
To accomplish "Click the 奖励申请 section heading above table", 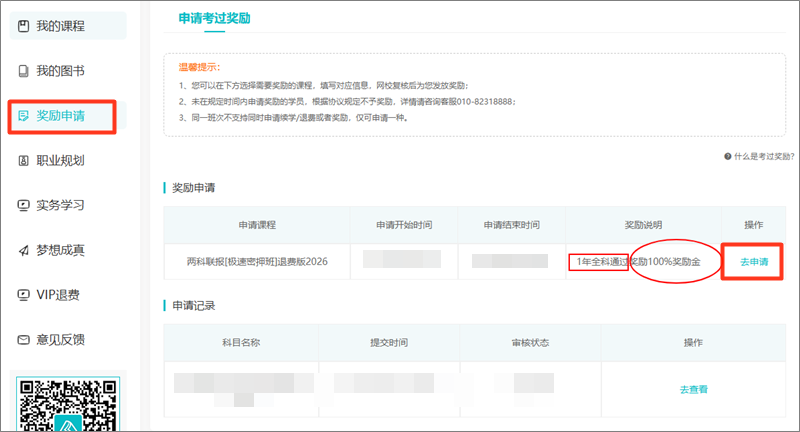I will click(193, 188).
